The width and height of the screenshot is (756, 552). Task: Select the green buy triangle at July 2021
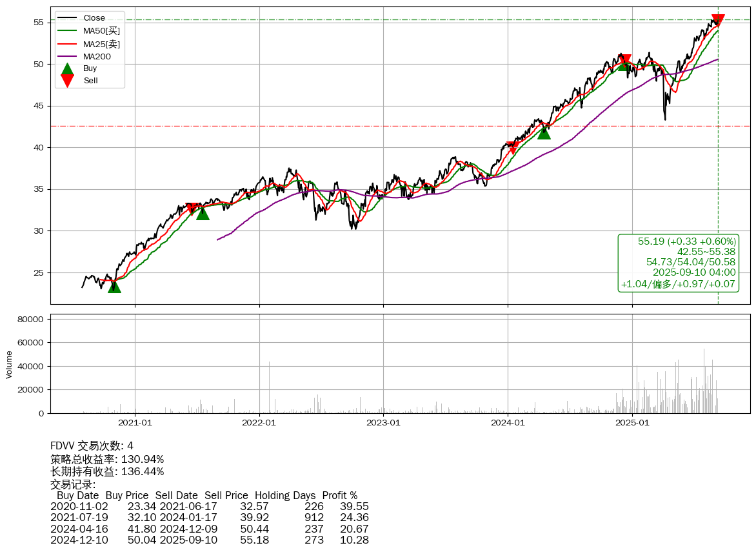point(203,213)
